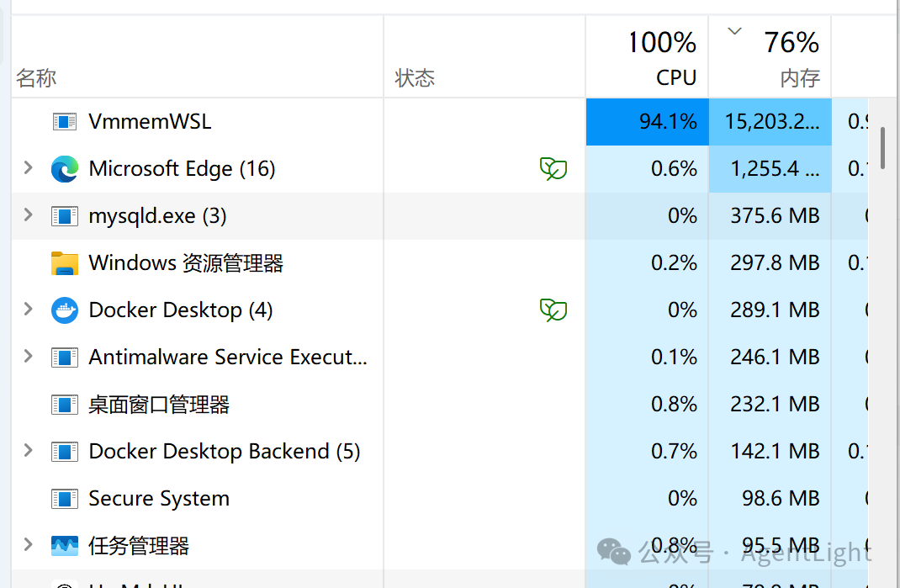Click the Microsoft Edge icon
900x588 pixels.
[64, 169]
